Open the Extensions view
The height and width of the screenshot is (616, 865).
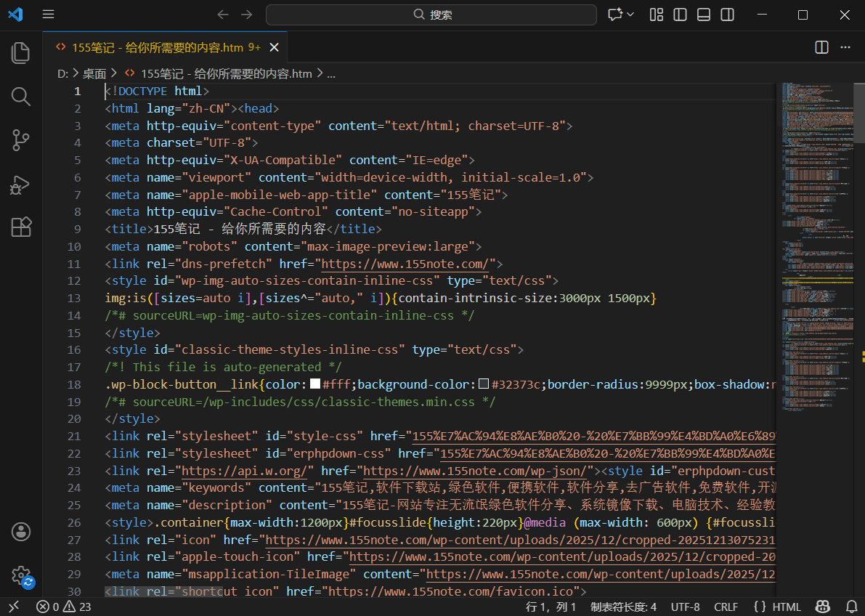pos(21,227)
